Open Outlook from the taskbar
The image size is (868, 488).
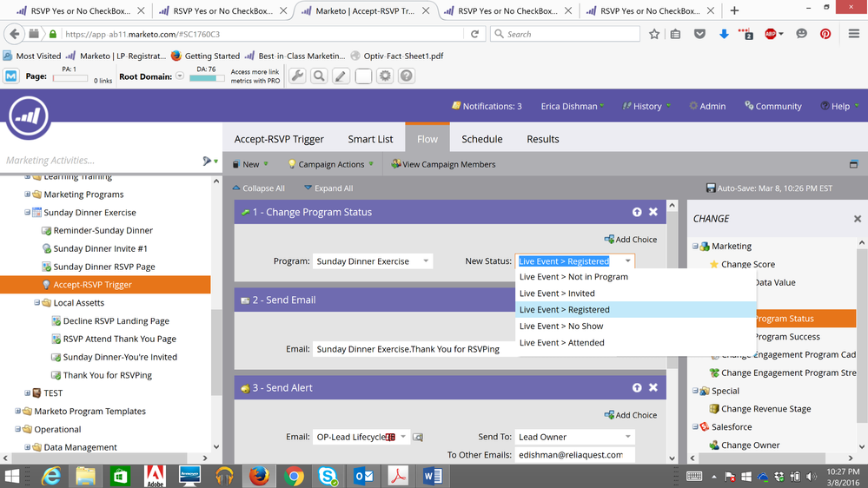[363, 476]
